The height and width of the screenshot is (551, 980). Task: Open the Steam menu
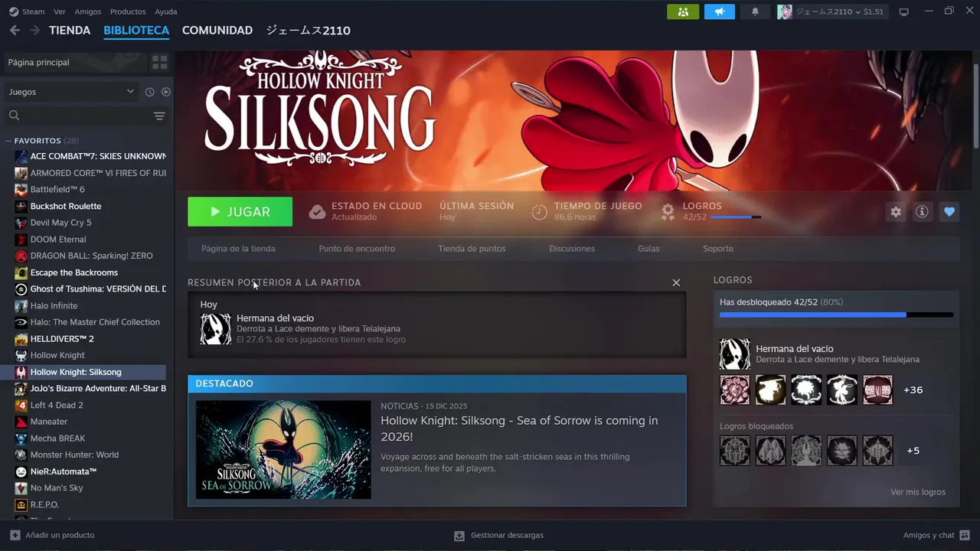[27, 11]
